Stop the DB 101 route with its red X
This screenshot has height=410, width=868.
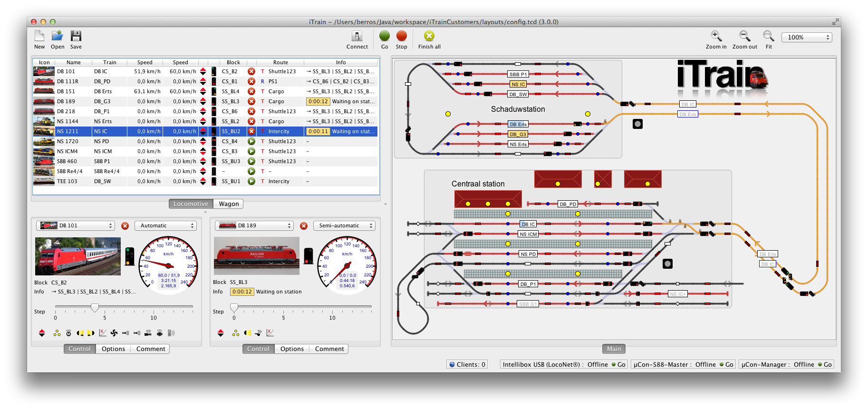251,71
